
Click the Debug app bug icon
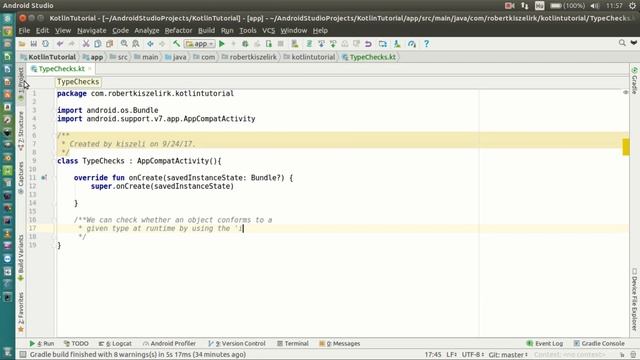245,44
